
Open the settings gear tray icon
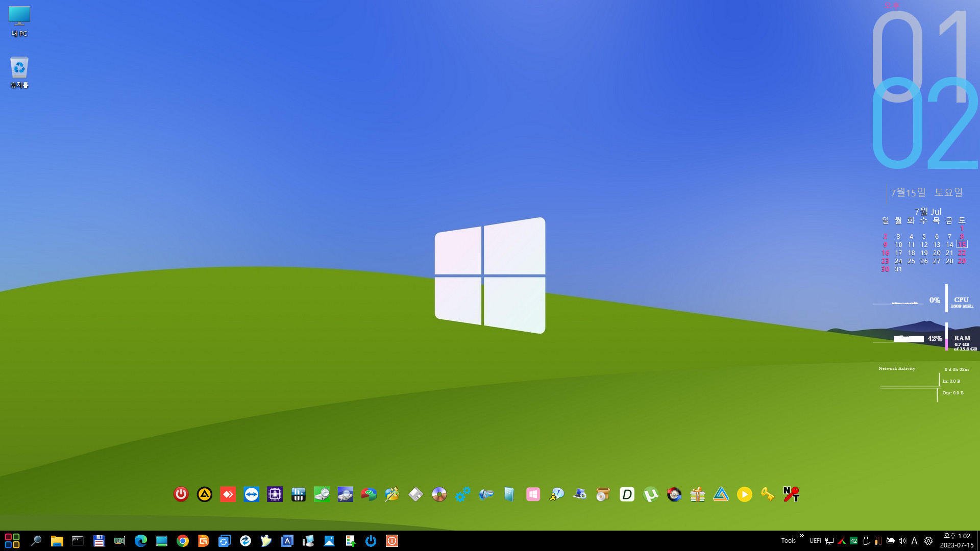[x=928, y=541]
